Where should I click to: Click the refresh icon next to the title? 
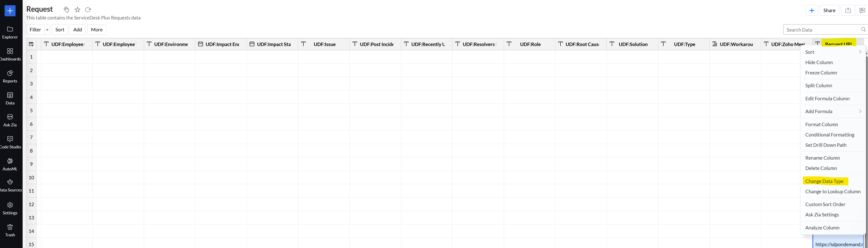[88, 10]
